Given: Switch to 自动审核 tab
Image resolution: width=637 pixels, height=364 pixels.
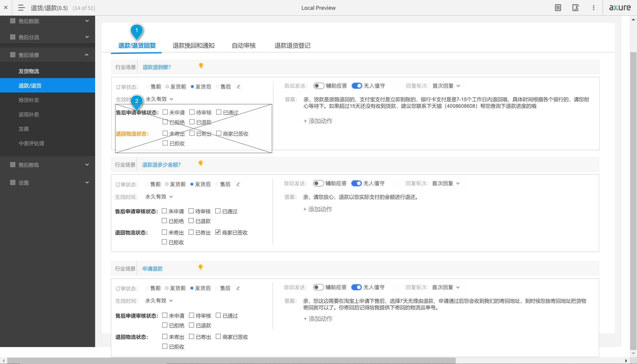Looking at the screenshot, I should click(244, 45).
